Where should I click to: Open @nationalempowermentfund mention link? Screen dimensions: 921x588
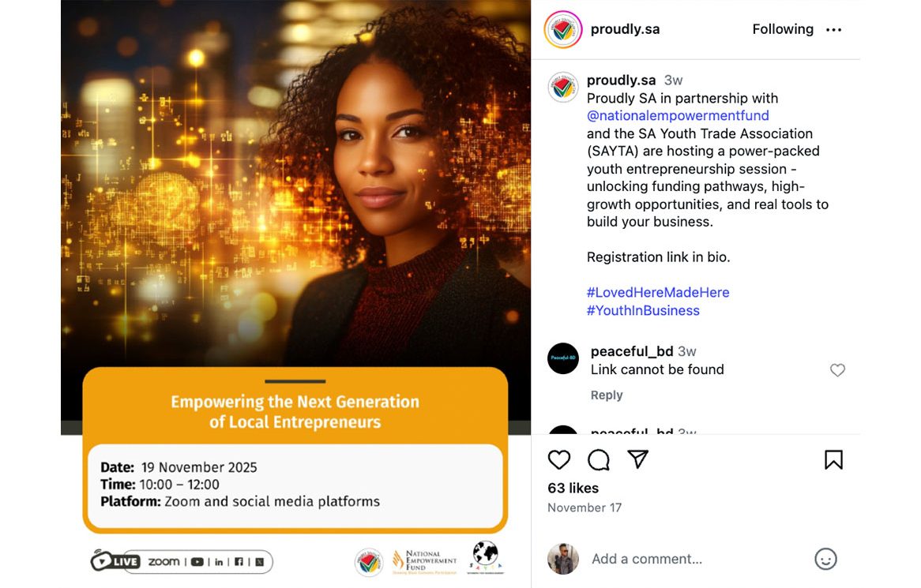678,115
